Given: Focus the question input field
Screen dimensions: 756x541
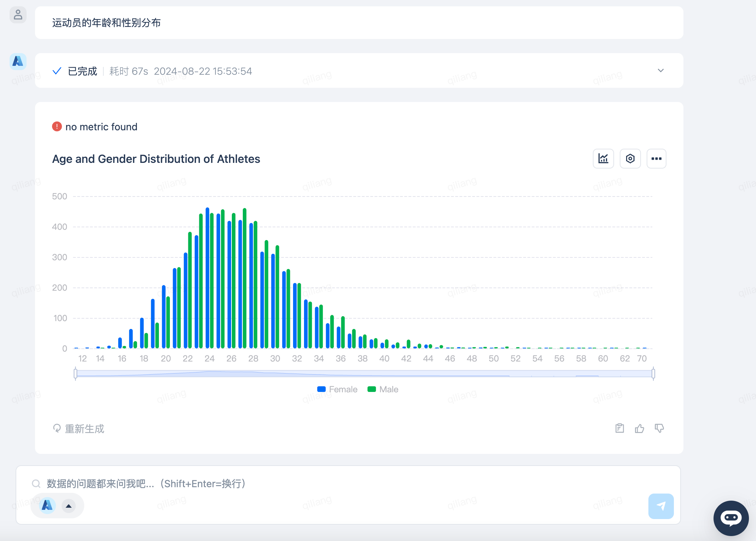Looking at the screenshot, I should point(319,484).
